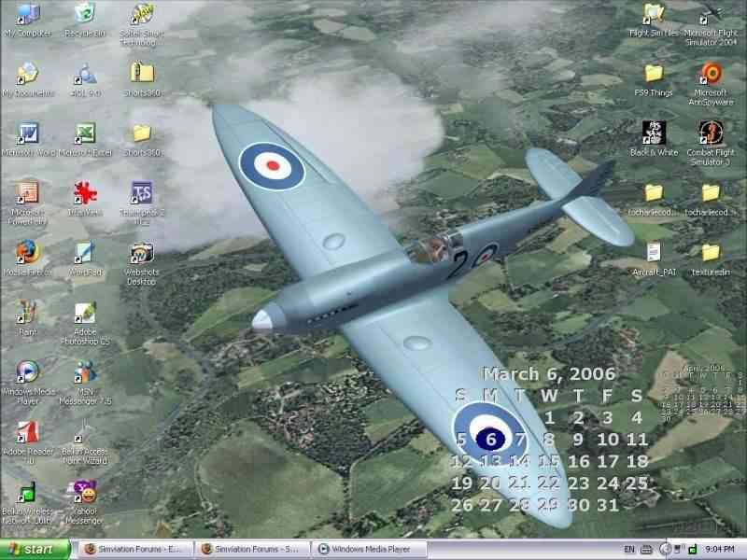Select the Microsoft Word desktop shortcut
Screen dimensions: 747x560
(26, 133)
